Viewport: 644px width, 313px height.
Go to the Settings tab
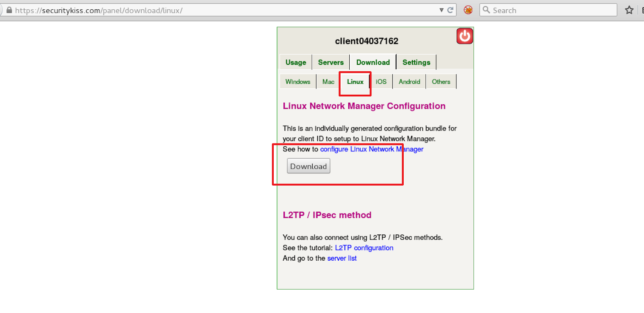coord(416,62)
